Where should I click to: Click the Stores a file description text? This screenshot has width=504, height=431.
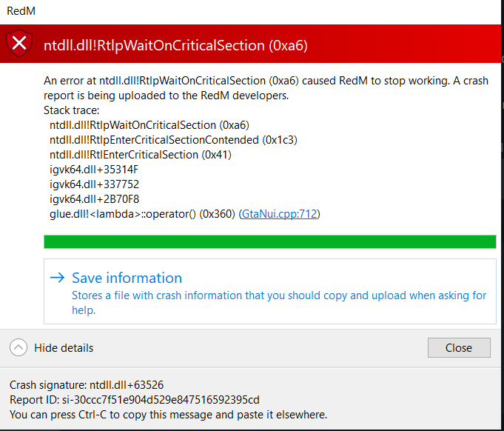(x=279, y=303)
